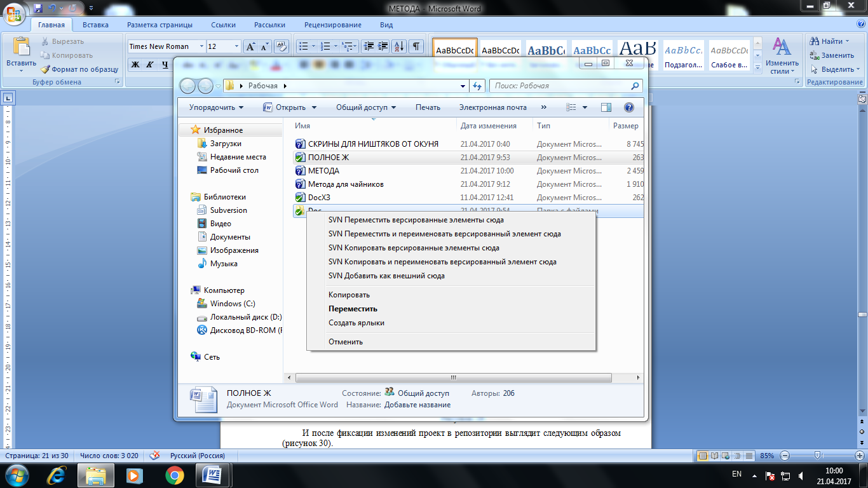
Task: Click the Grow Font icon
Action: click(x=251, y=46)
